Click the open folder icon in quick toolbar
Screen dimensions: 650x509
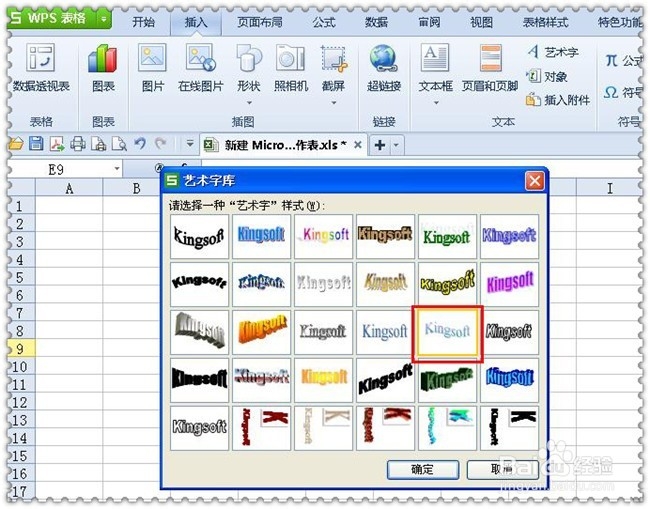coord(16,144)
